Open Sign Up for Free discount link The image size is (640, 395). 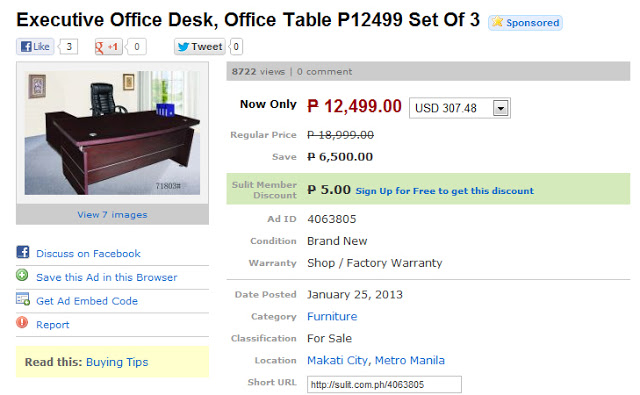pyautogui.click(x=444, y=191)
